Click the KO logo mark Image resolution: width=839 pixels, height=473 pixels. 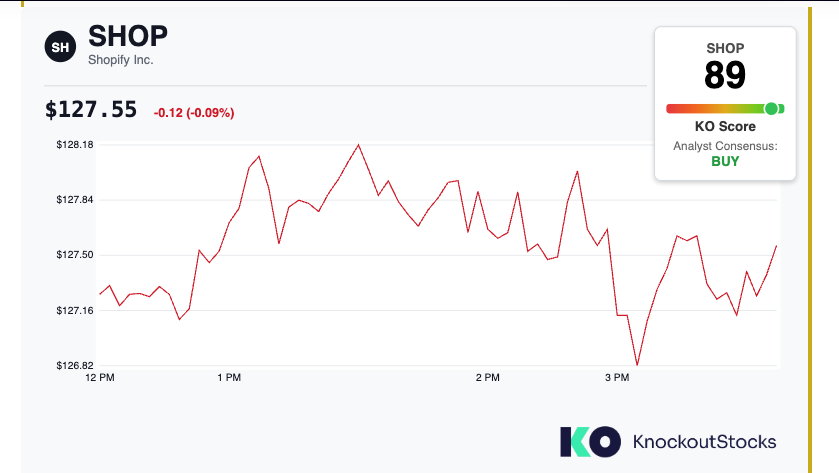coord(590,441)
